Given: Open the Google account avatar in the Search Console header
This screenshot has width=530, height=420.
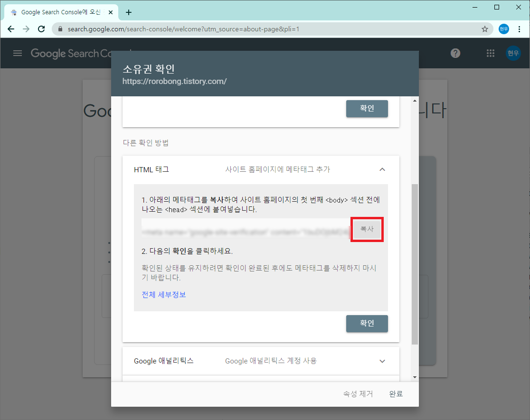Looking at the screenshot, I should coord(513,53).
